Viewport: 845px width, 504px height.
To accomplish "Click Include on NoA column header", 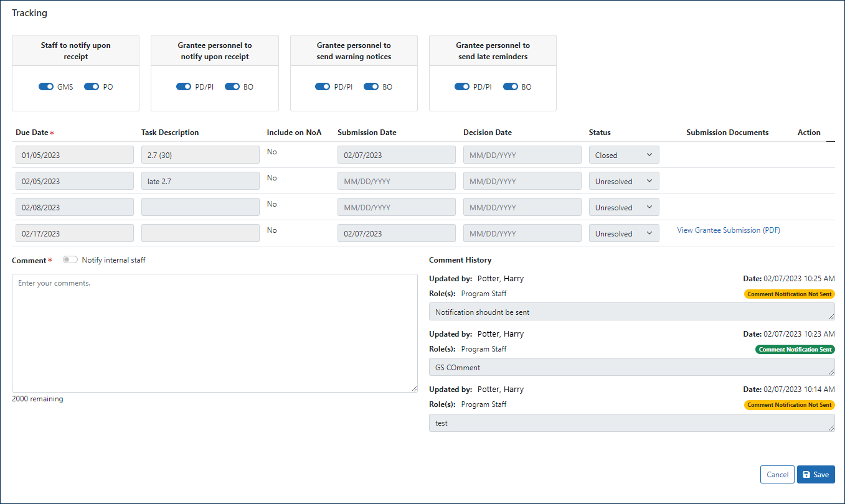I will [294, 133].
